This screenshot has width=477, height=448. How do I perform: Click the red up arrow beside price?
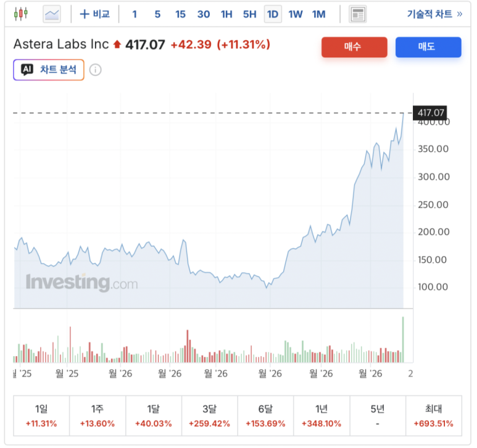[117, 44]
